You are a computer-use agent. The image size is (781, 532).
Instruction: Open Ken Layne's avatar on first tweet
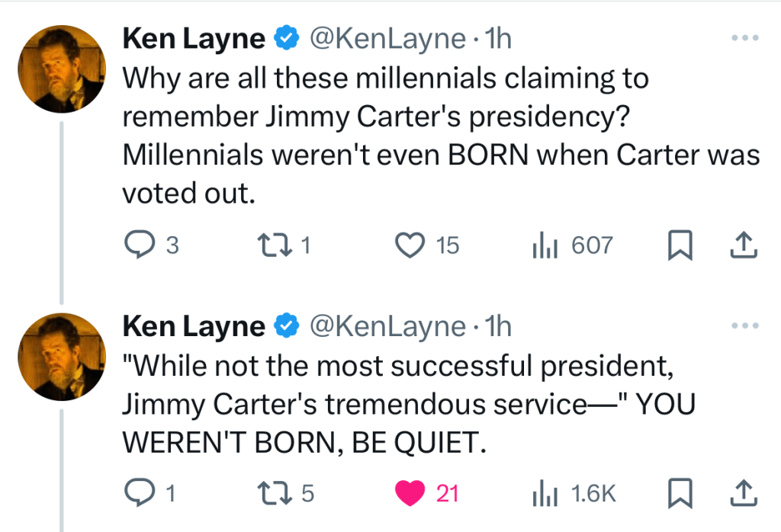pos(60,69)
